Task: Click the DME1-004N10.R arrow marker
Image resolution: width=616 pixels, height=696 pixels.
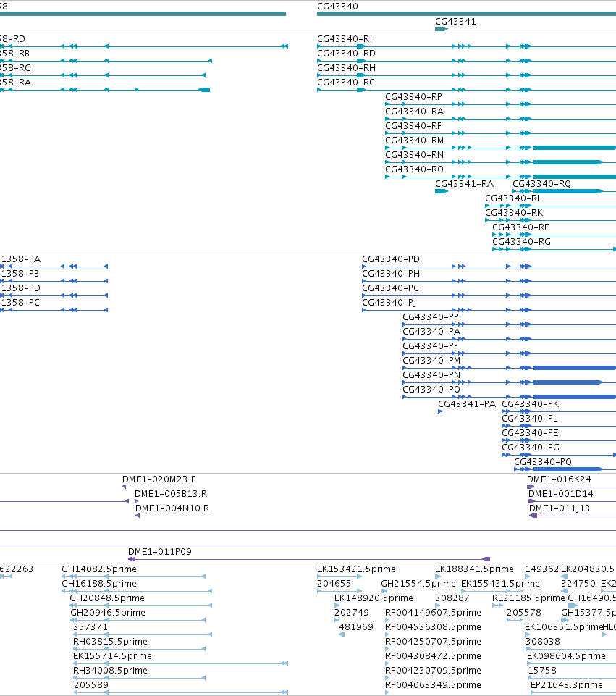Action: click(x=138, y=516)
